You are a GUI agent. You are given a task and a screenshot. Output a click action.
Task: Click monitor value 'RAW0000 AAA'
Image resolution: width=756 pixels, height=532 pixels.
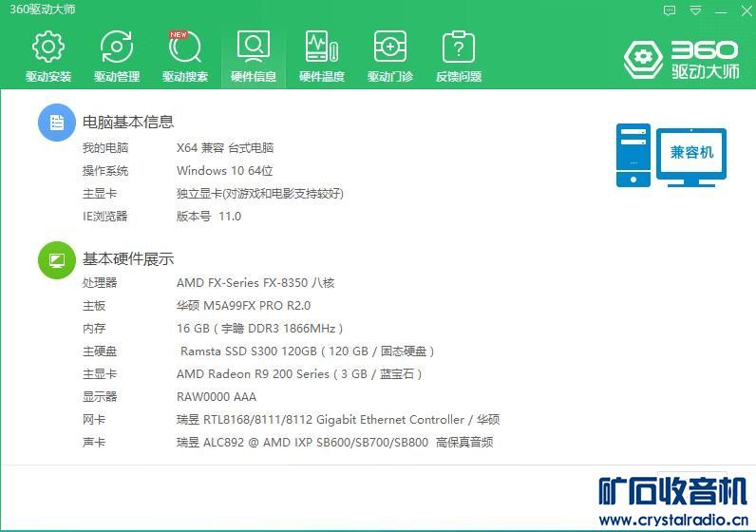click(217, 397)
